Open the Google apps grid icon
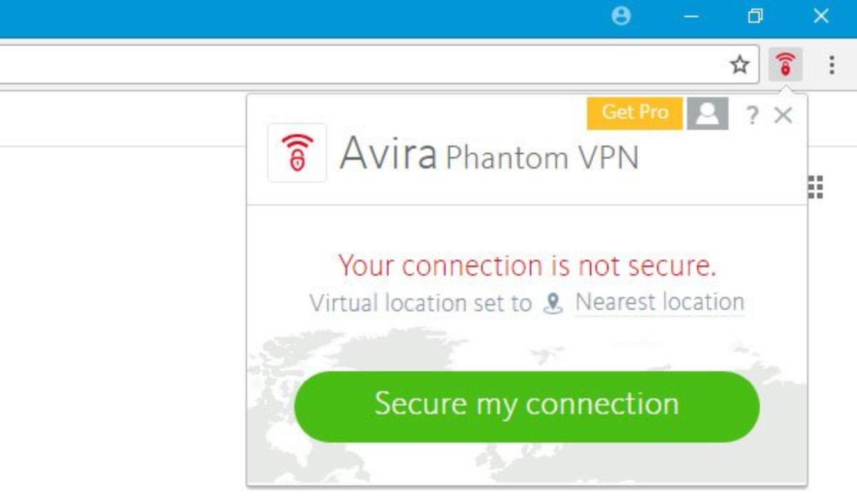Screen dimensions: 857x504 coord(816,187)
